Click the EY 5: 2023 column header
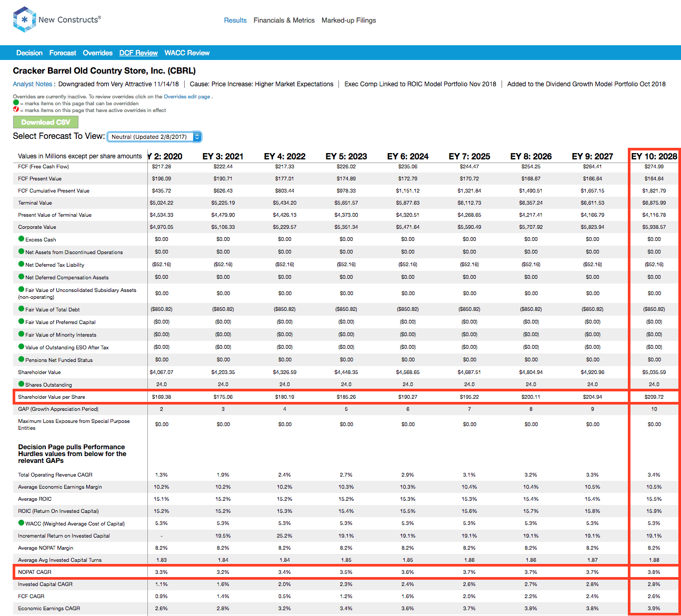This screenshot has height=616, width=681. [346, 156]
